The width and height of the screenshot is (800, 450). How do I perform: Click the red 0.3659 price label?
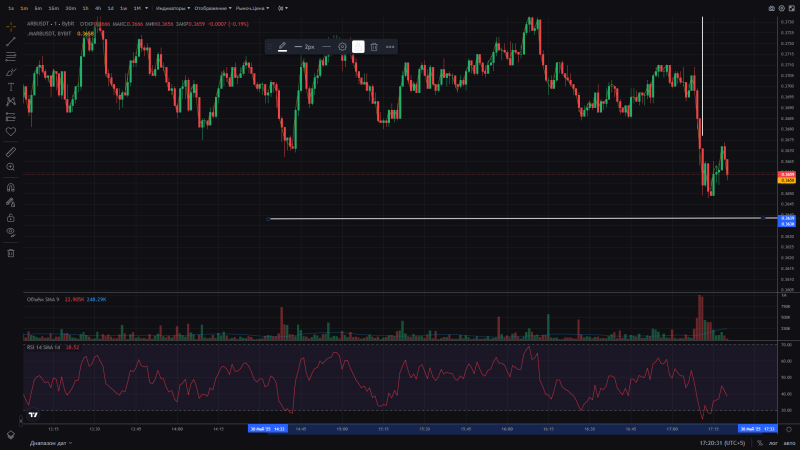click(x=787, y=174)
